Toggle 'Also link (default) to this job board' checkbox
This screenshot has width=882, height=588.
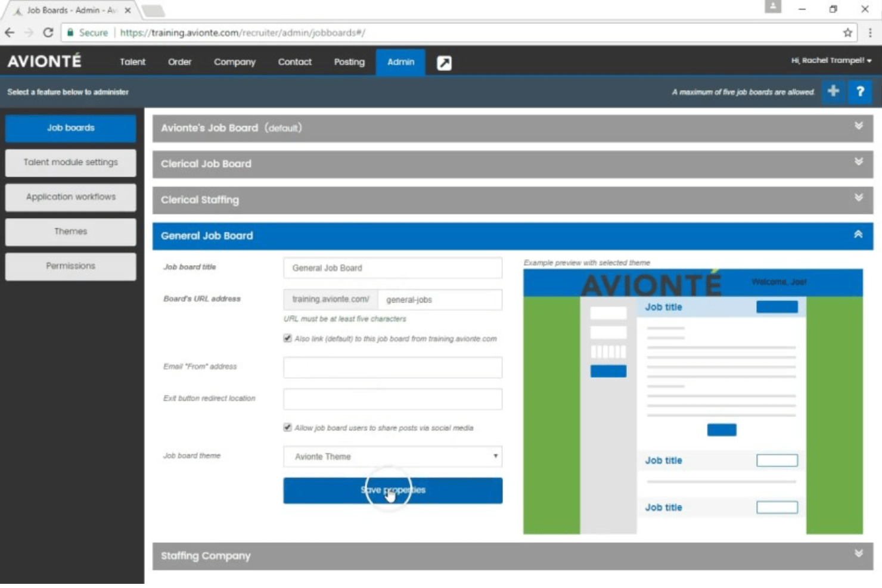(x=288, y=338)
